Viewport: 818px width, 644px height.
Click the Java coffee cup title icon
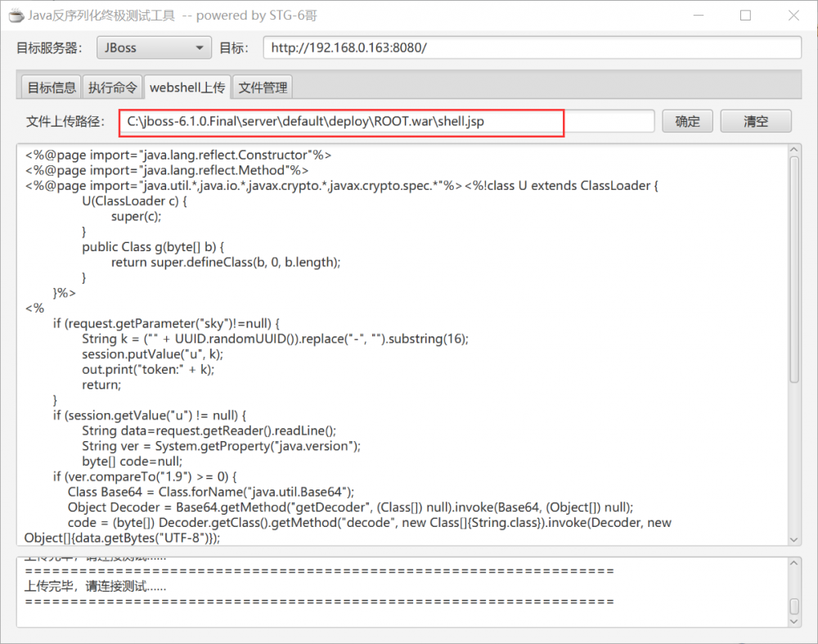[x=16, y=16]
